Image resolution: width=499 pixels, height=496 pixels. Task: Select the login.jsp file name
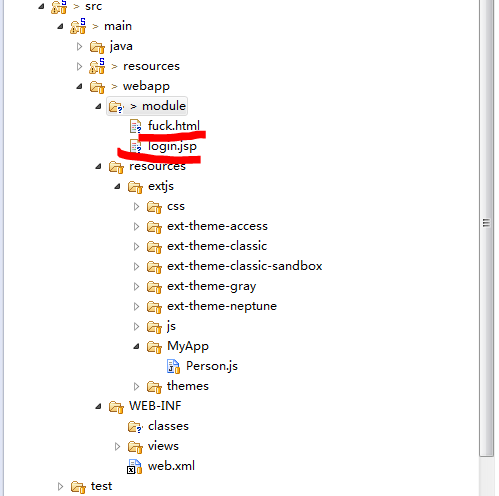click(172, 147)
